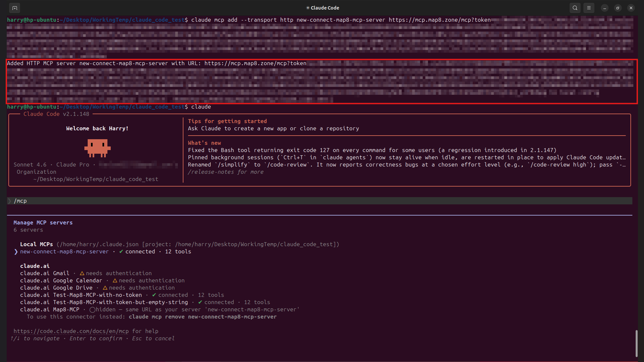644x362 pixels.
Task: Open the code.claude.com docs MCP link
Action: pyautogui.click(x=71, y=331)
